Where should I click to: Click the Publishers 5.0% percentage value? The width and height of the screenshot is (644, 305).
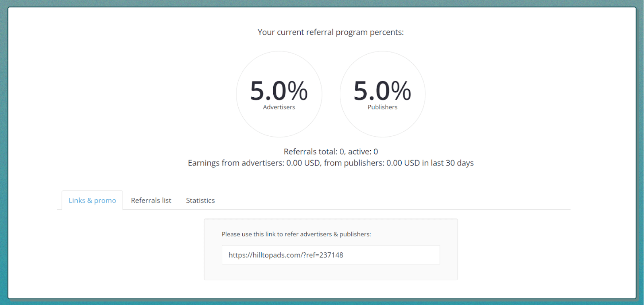[382, 91]
